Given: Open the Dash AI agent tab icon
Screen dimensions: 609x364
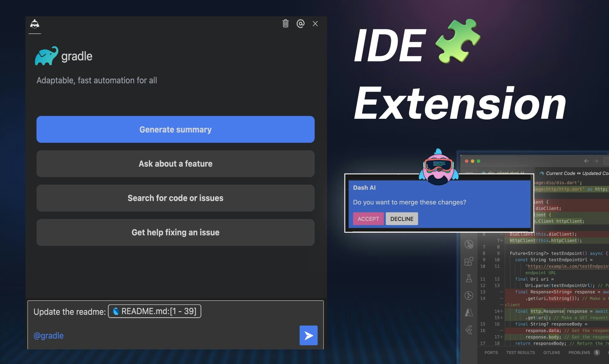Looking at the screenshot, I should click(x=35, y=24).
